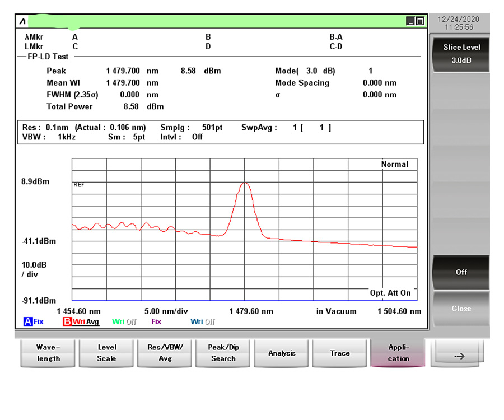The height and width of the screenshot is (420, 504).
Task: Click the minimize icon in title bar
Action: 410,21
